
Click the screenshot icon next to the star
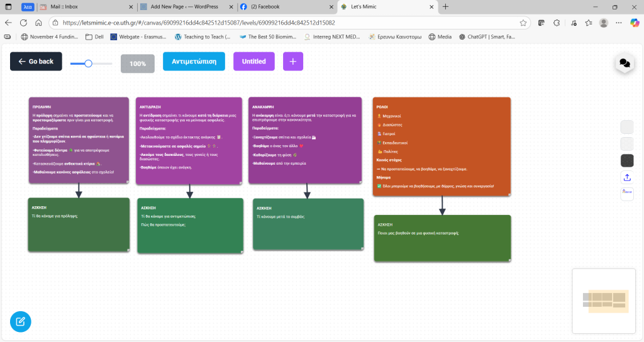click(541, 23)
